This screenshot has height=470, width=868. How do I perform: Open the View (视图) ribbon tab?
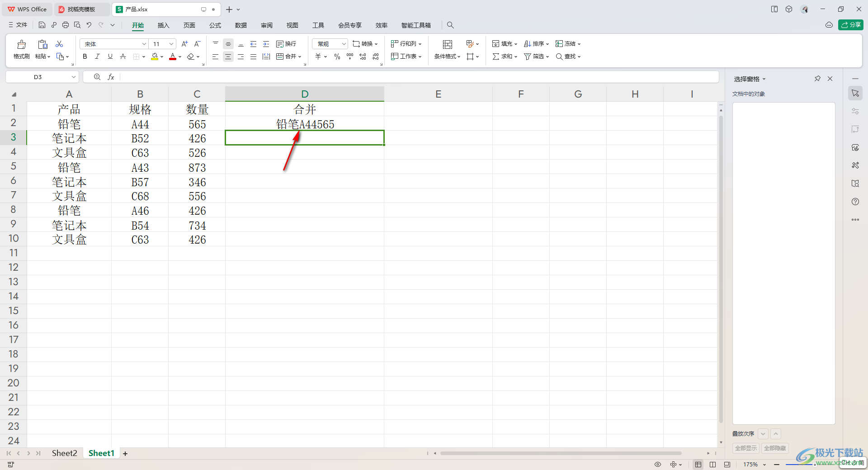pos(292,25)
